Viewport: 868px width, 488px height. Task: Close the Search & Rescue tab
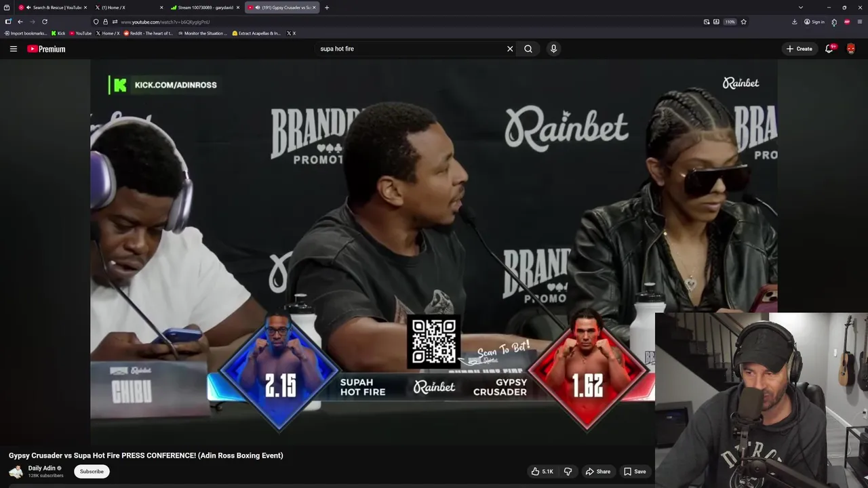[85, 7]
